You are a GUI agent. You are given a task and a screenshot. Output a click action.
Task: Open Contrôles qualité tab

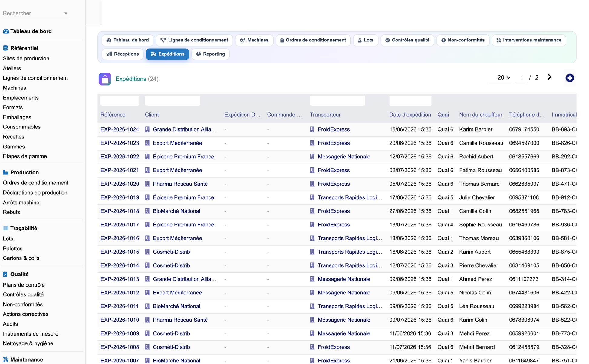coord(407,40)
